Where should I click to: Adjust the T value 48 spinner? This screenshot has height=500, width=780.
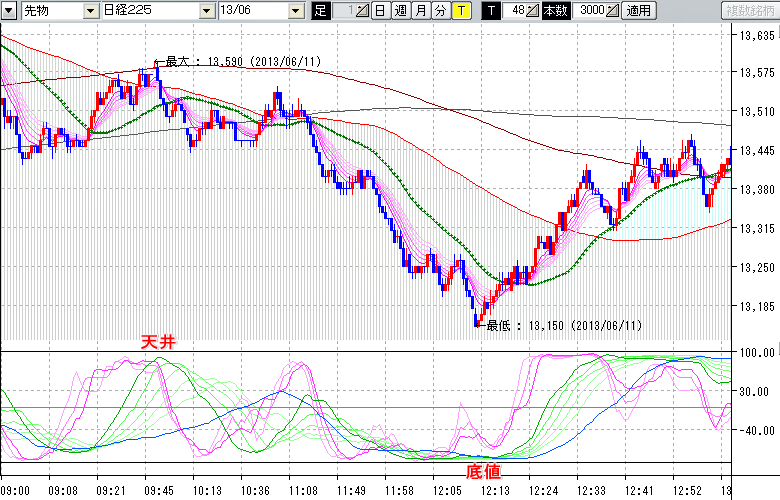(x=534, y=11)
